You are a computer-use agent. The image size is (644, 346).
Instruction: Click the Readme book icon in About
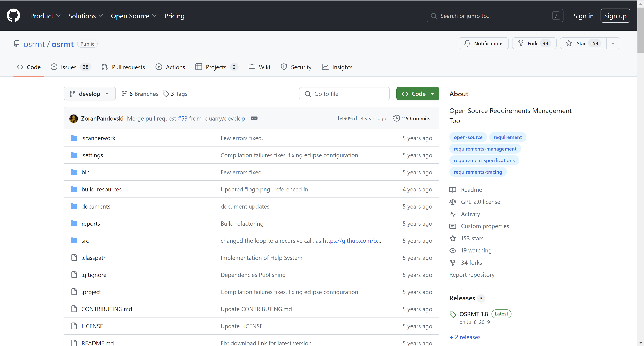pyautogui.click(x=453, y=190)
